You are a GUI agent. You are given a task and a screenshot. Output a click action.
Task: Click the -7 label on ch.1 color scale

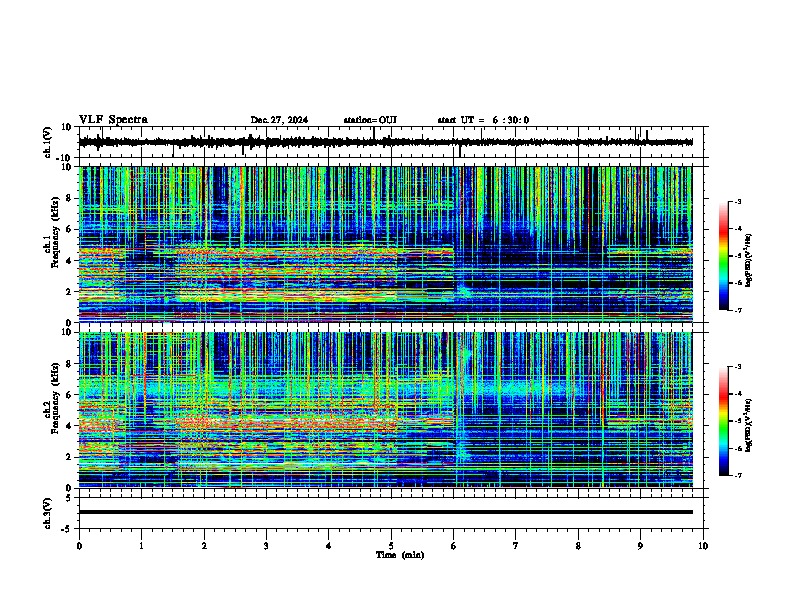pos(737,310)
